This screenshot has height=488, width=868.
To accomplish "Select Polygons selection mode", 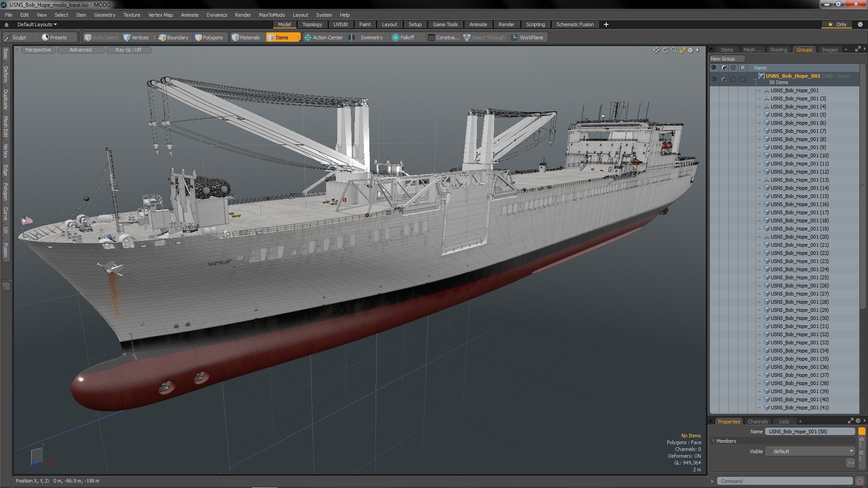I will point(209,38).
